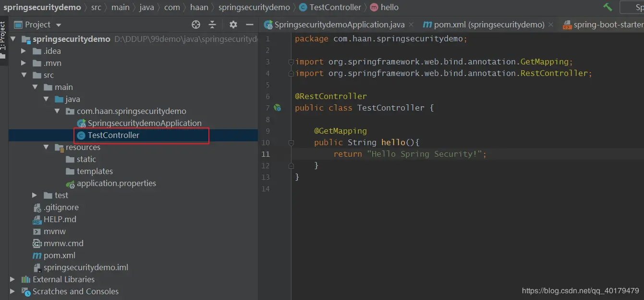Expand Scratches and Consoles node
This screenshot has width=644, height=300.
[x=12, y=291]
